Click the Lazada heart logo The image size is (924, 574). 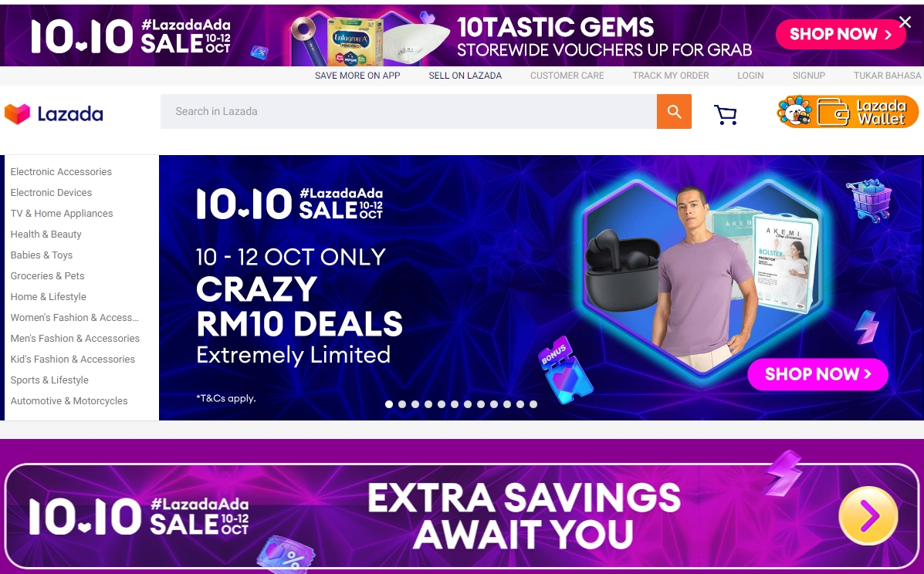click(17, 113)
